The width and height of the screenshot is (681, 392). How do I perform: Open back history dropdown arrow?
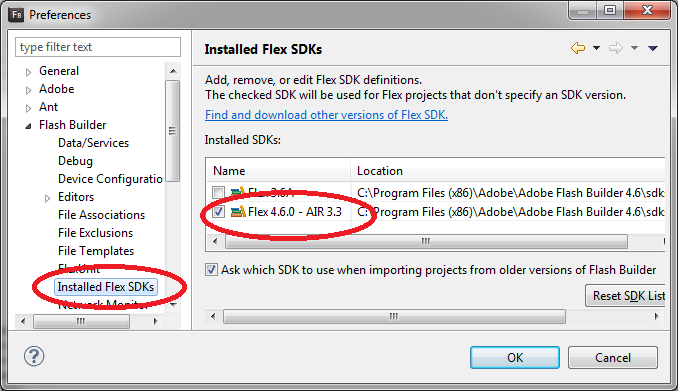point(596,48)
